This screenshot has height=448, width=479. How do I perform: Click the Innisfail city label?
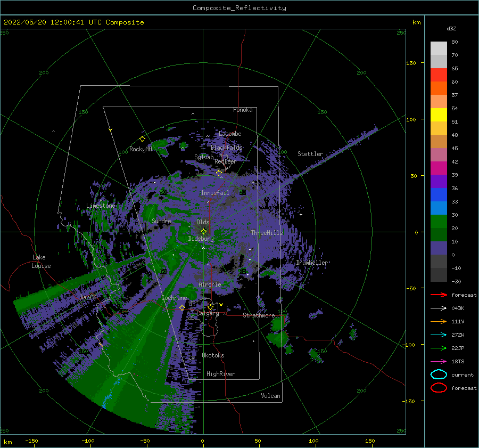pos(215,193)
